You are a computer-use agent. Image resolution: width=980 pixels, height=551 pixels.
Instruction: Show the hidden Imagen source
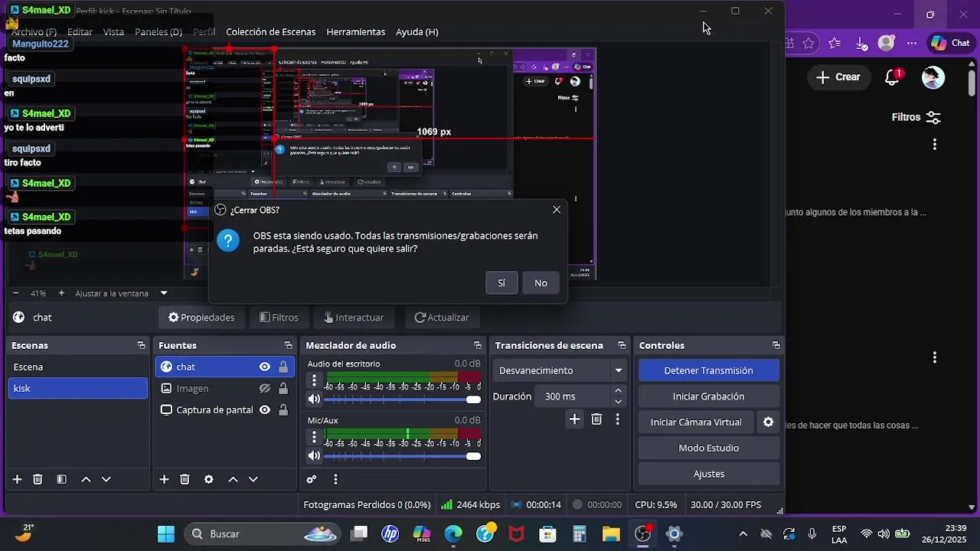click(265, 389)
